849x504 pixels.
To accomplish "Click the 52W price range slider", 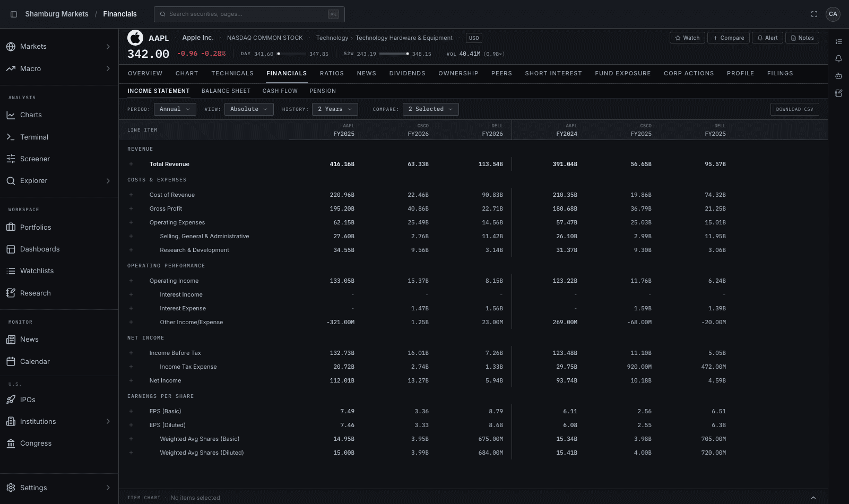I will click(394, 54).
